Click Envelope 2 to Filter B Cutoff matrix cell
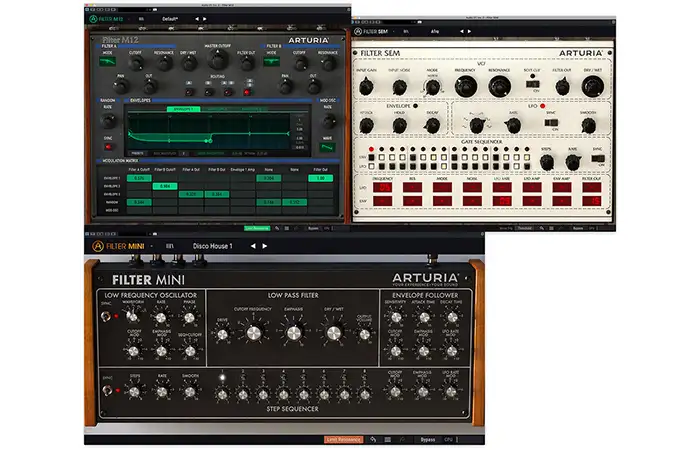Screen dimensions: 700x450 pos(165,186)
